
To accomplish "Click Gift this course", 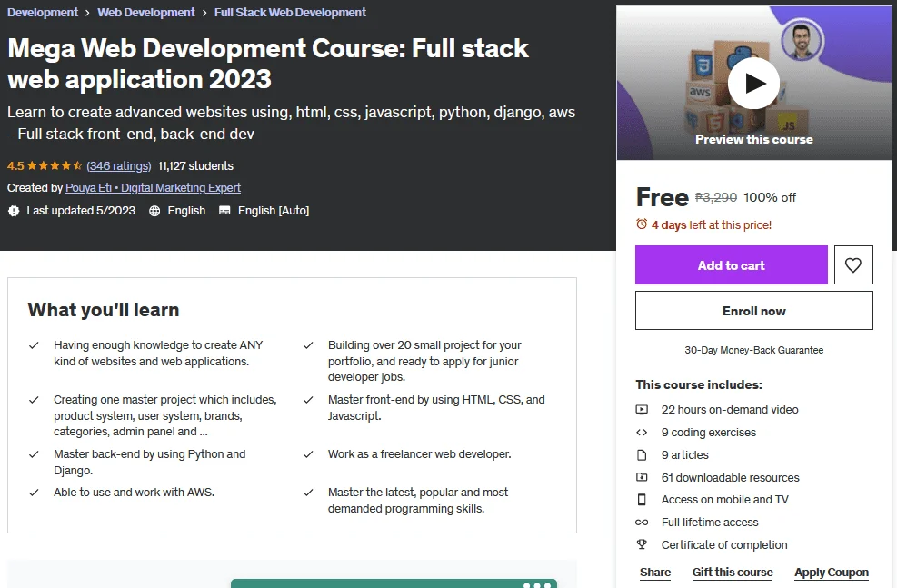I will coord(733,572).
